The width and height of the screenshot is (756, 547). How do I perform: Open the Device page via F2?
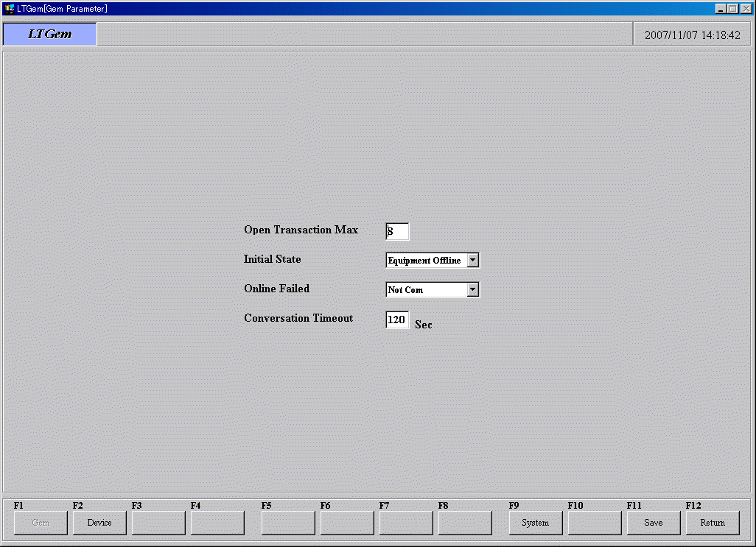tap(99, 523)
